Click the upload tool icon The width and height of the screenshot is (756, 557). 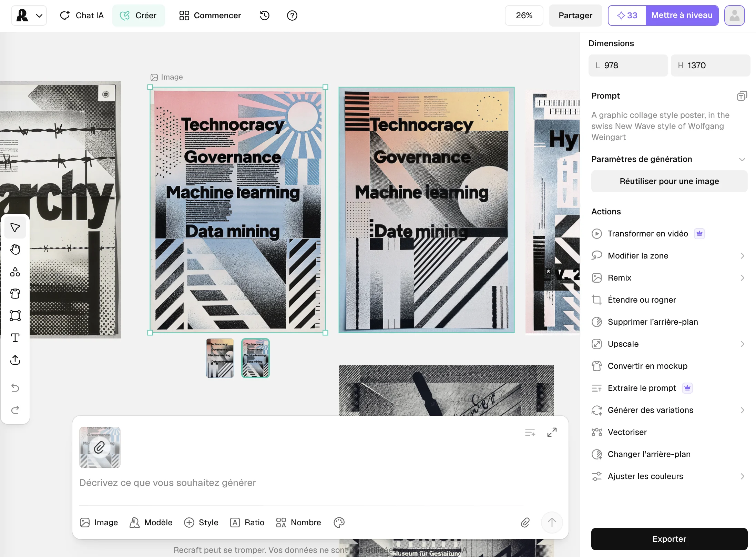point(15,360)
